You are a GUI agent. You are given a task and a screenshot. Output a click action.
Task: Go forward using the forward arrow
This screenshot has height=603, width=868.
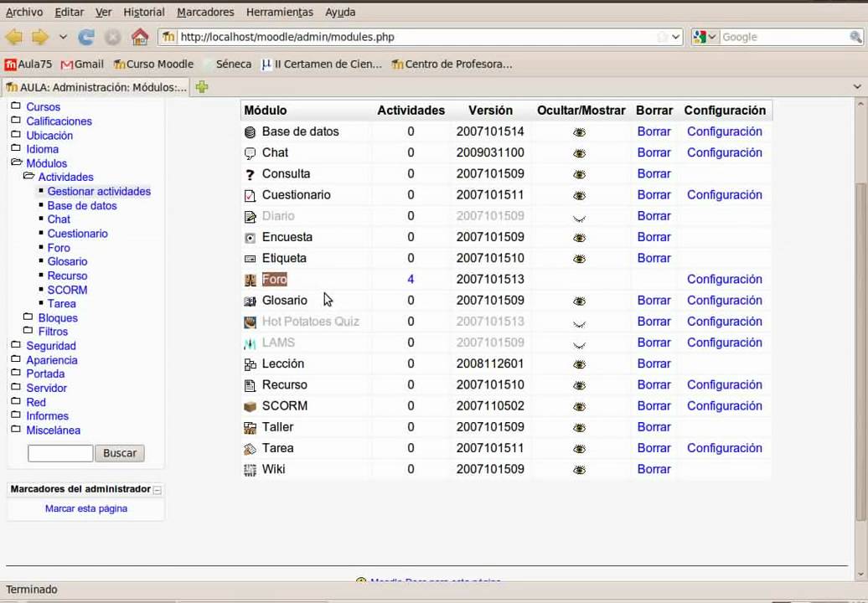40,37
